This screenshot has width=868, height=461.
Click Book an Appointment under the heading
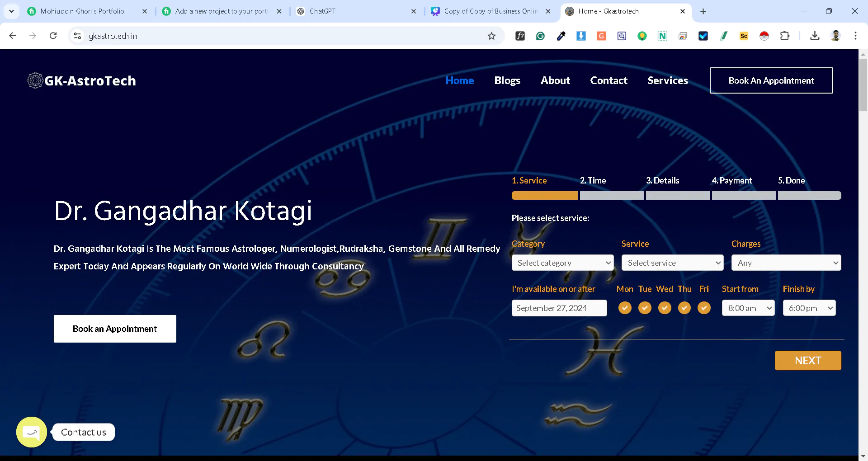115,329
